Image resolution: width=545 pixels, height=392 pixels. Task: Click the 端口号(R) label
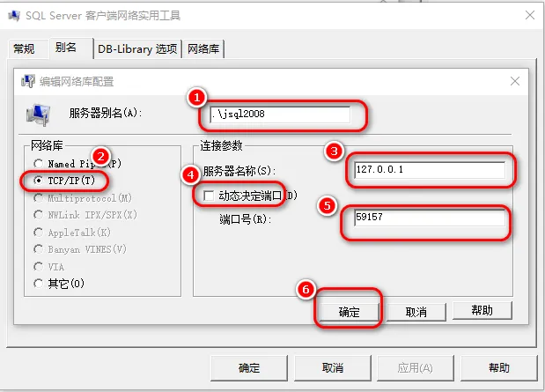pyautogui.click(x=246, y=219)
